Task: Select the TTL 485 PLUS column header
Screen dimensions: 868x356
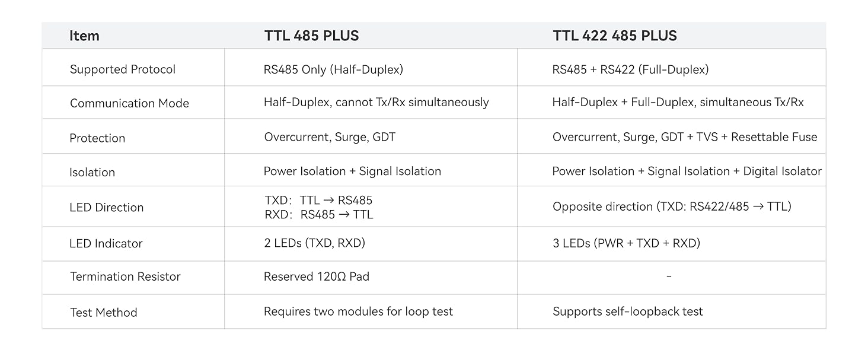Action: 311,36
